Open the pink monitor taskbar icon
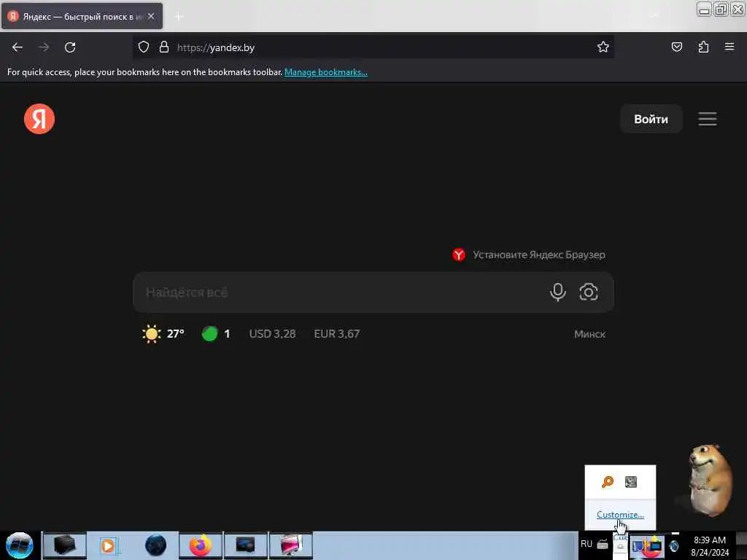Viewport: 747px width, 560px height. tap(291, 545)
